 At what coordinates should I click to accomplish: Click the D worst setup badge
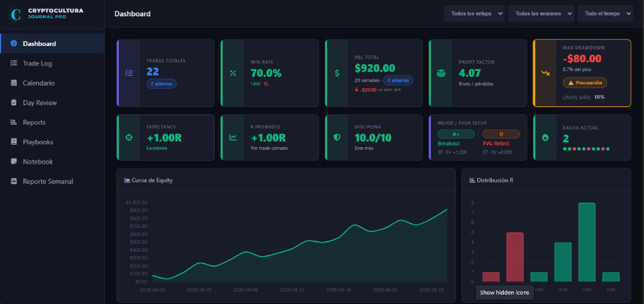point(501,134)
